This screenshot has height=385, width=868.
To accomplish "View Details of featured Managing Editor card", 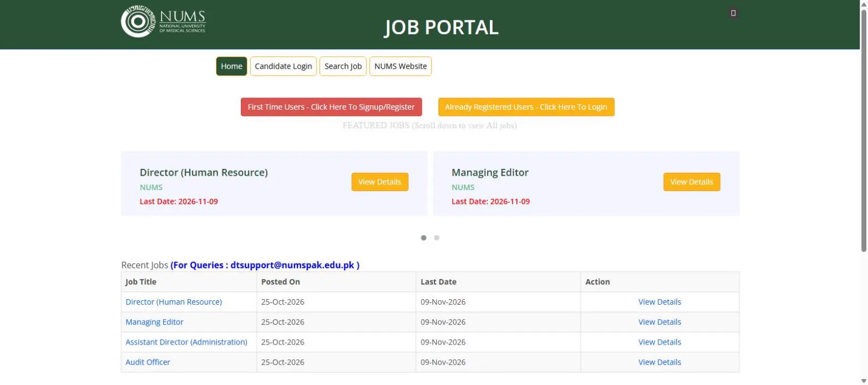I will pyautogui.click(x=692, y=182).
